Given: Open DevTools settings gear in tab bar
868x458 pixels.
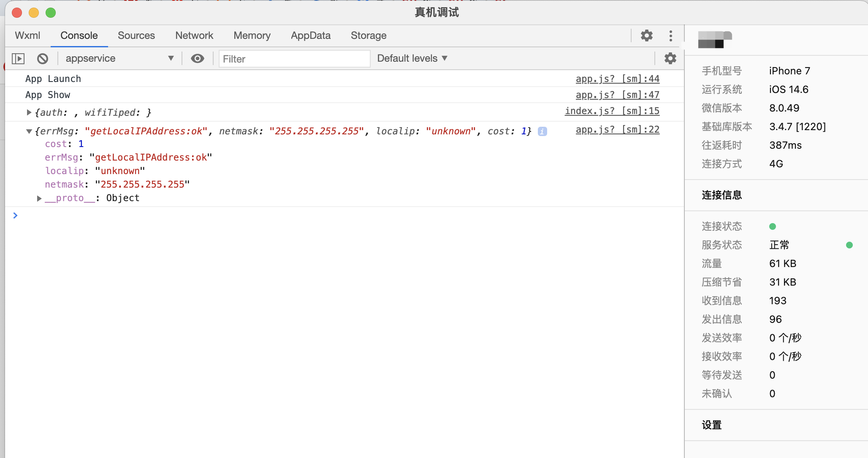Looking at the screenshot, I should (646, 35).
